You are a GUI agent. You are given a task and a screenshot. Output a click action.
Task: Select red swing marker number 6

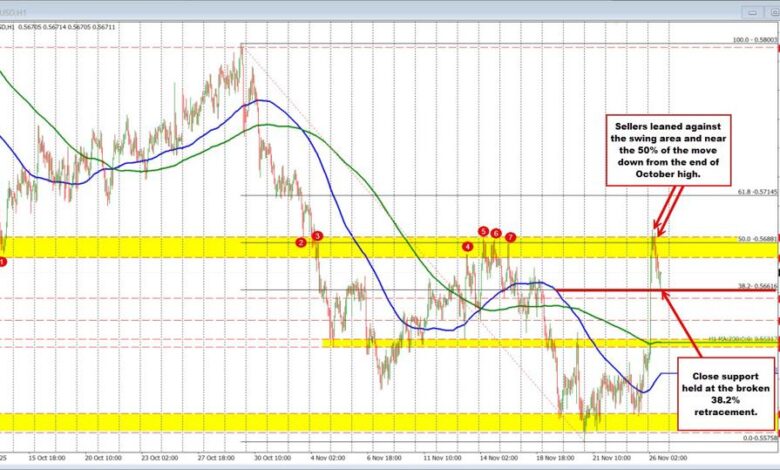(x=496, y=233)
